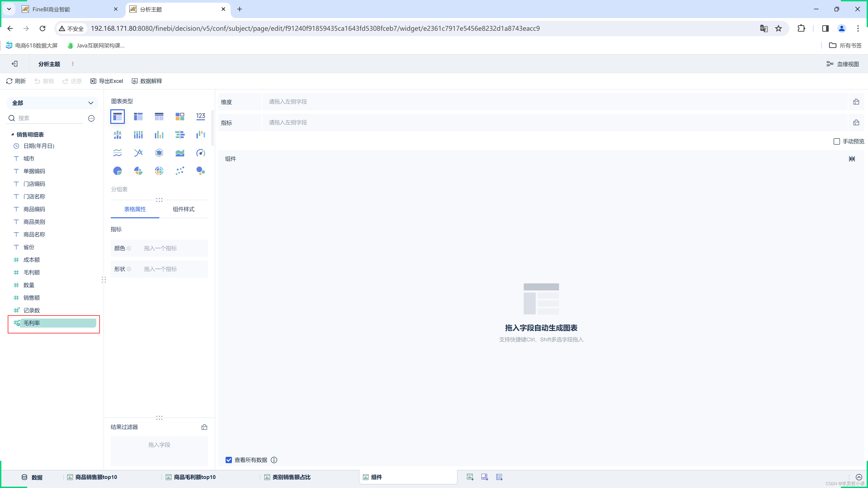Open the 类别销售额占比 component tab
This screenshot has width=868, height=488.
(x=288, y=477)
